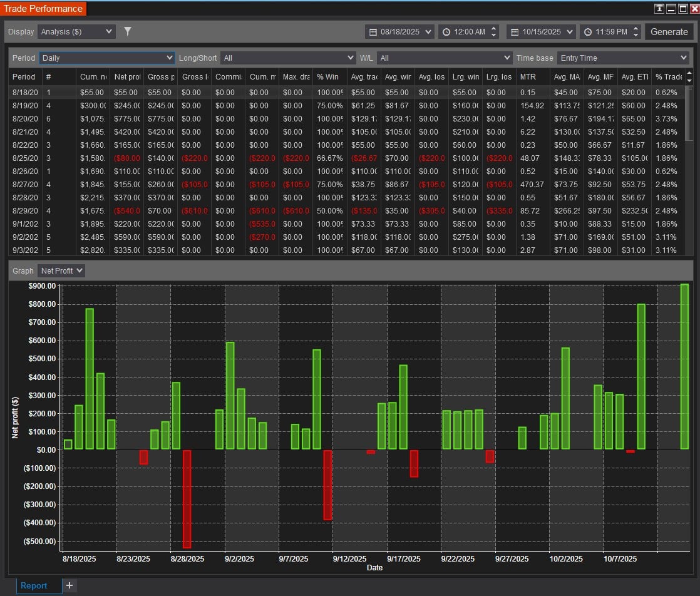Expand the Period Daily dropdown

(107, 58)
